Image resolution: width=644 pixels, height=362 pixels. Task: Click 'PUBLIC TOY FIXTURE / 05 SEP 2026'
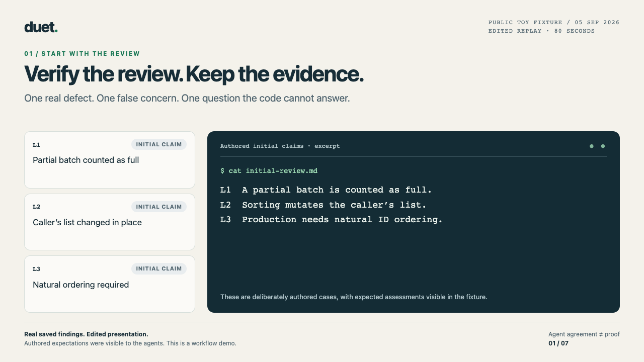[554, 22]
